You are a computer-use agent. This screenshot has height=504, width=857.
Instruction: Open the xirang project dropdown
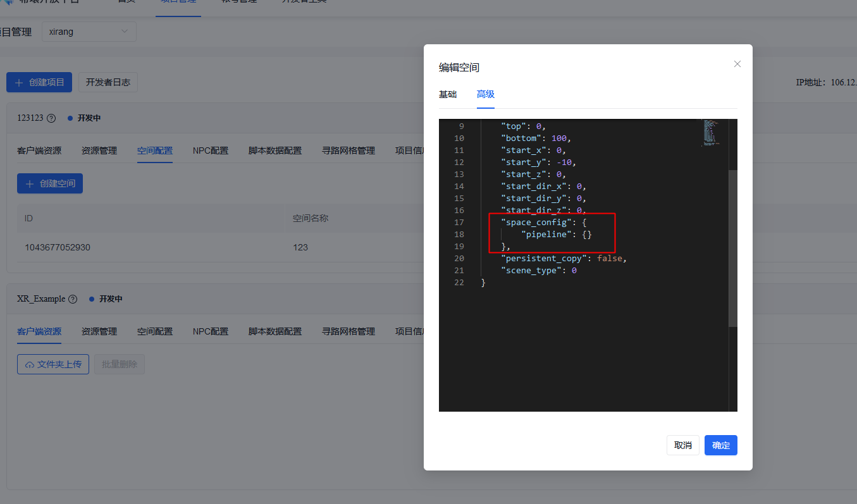tap(89, 32)
